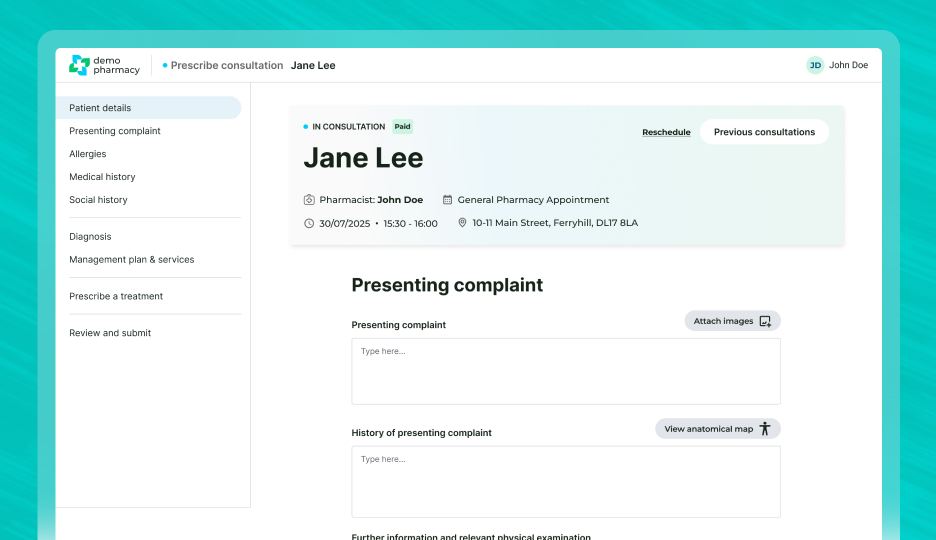Open Review and submit step
The width and height of the screenshot is (936, 540).
(110, 333)
